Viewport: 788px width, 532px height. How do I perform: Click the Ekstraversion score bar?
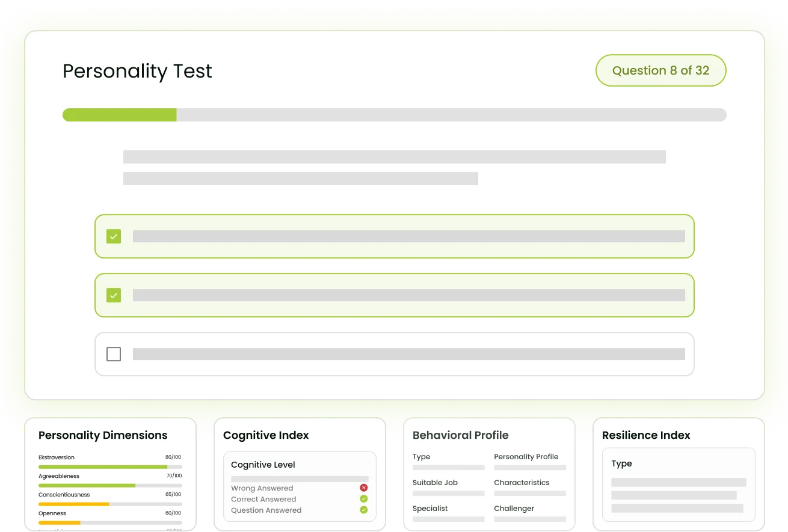(x=110, y=466)
